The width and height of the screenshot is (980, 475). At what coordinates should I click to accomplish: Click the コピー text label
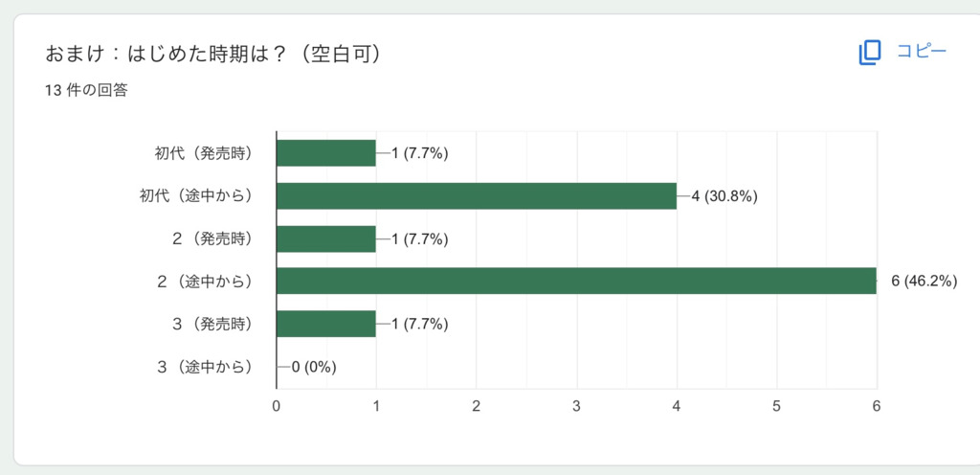[921, 52]
